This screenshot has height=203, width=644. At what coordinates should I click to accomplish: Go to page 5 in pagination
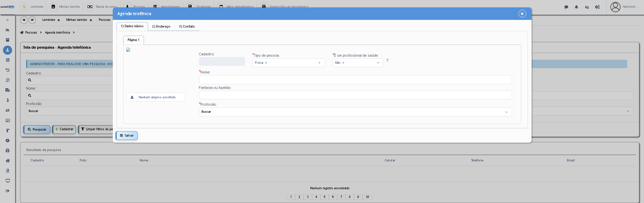[325, 197]
